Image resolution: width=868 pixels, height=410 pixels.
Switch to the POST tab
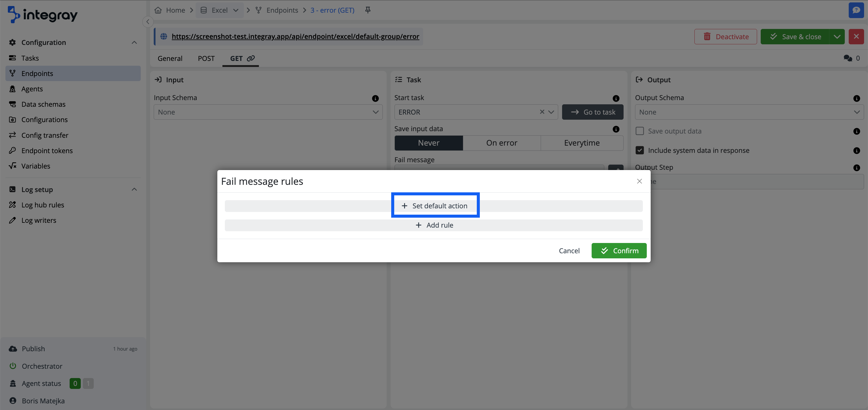pyautogui.click(x=206, y=58)
